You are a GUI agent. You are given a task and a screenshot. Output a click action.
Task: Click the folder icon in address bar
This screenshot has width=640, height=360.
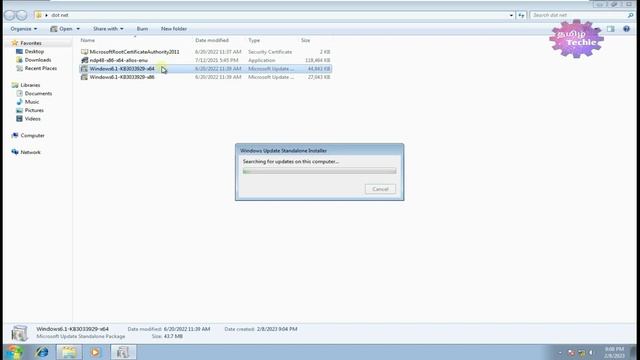coord(39,15)
